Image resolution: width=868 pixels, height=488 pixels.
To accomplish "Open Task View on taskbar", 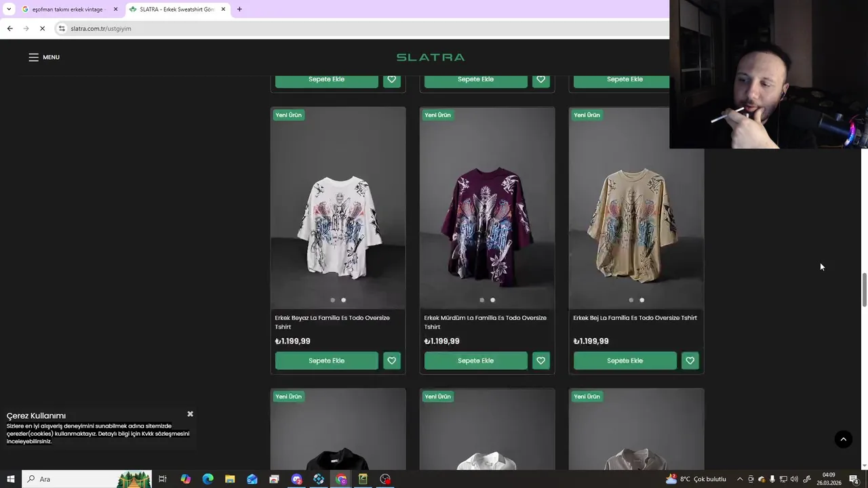I will 163,479.
